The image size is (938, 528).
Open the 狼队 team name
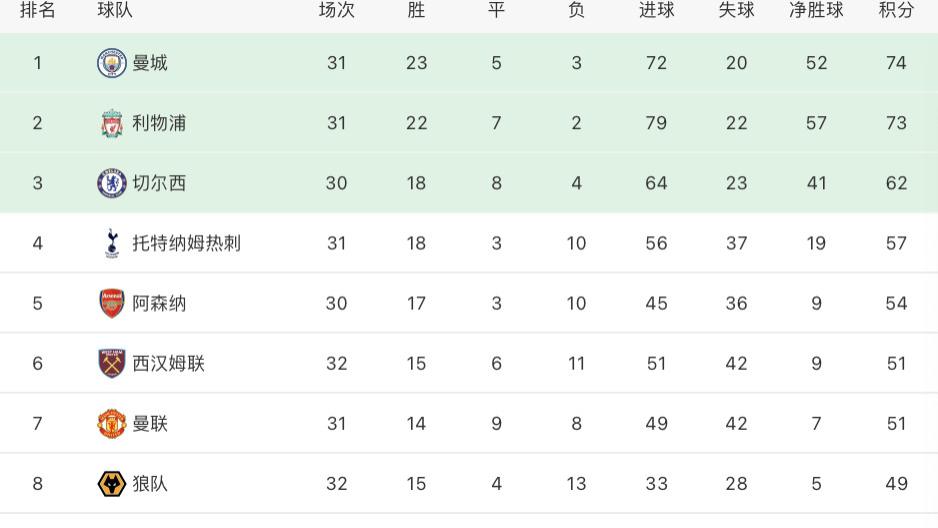coord(150,484)
